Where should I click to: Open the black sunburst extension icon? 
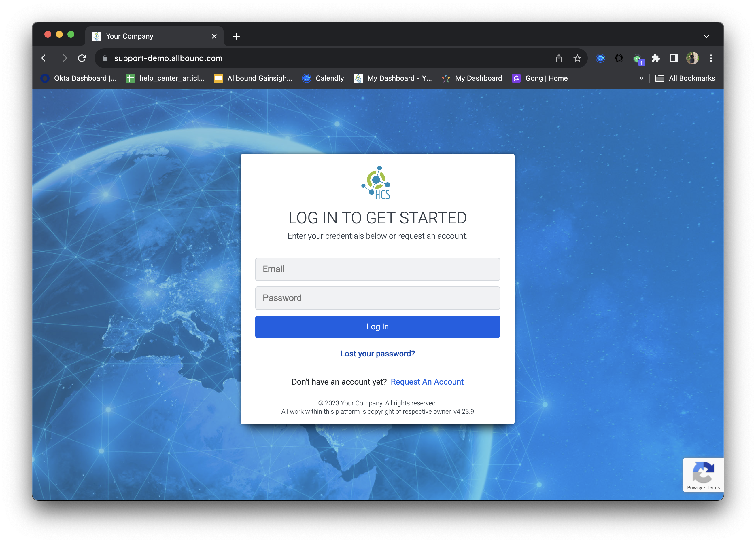[619, 58]
